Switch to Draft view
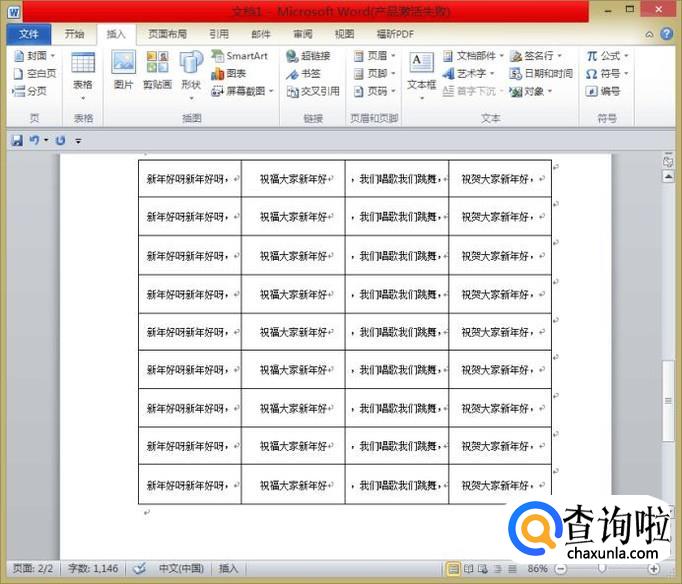 coord(513,568)
